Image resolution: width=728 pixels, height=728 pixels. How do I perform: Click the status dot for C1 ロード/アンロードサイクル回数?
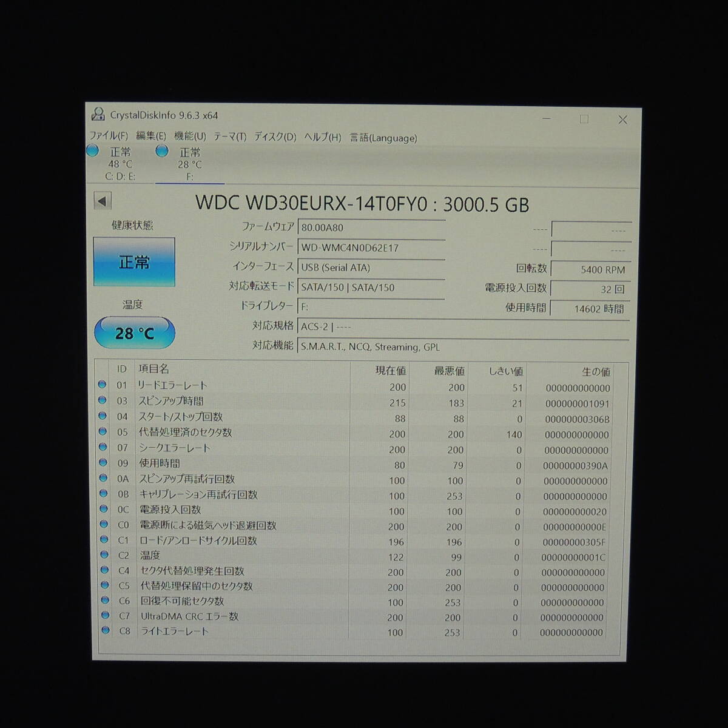pos(104,539)
